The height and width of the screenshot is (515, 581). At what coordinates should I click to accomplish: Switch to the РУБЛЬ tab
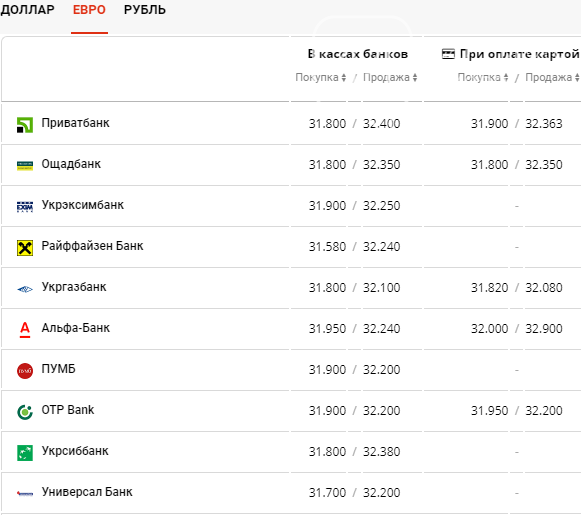pos(145,10)
